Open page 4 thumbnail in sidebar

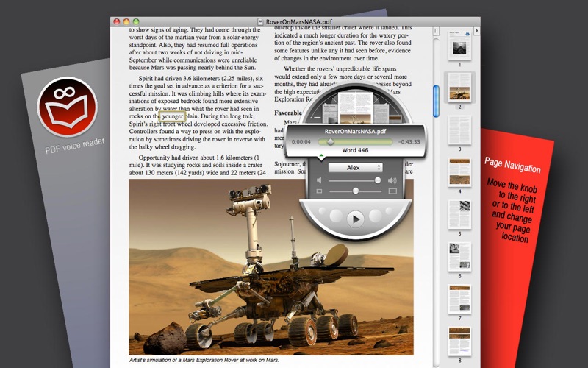pyautogui.click(x=460, y=172)
